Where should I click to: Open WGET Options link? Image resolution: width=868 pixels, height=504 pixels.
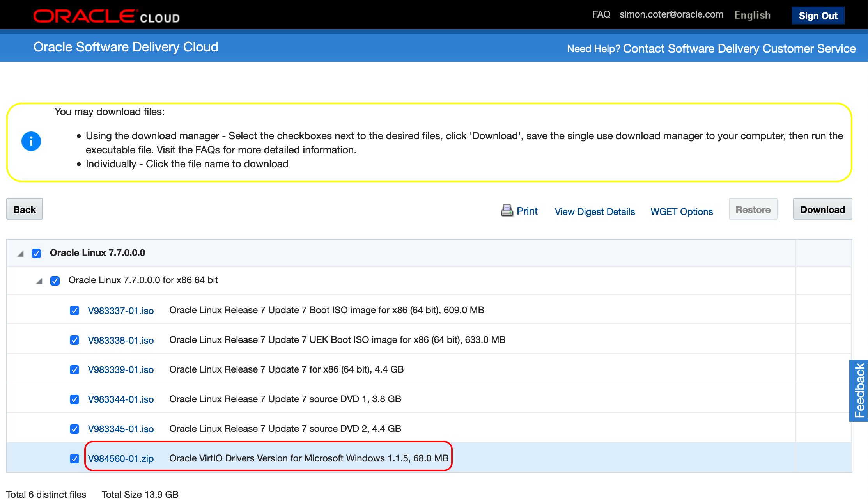click(x=682, y=212)
